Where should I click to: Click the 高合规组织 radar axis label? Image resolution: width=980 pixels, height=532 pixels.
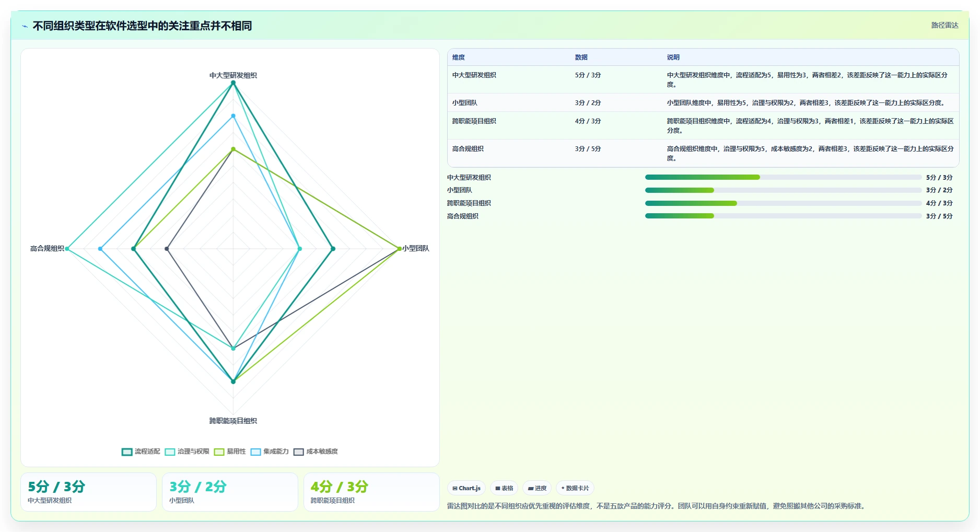[47, 248]
